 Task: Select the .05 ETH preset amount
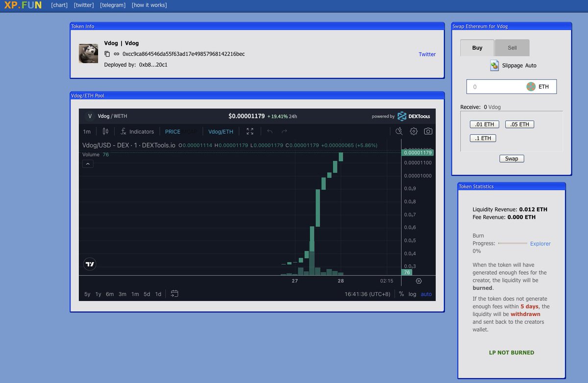click(x=519, y=125)
